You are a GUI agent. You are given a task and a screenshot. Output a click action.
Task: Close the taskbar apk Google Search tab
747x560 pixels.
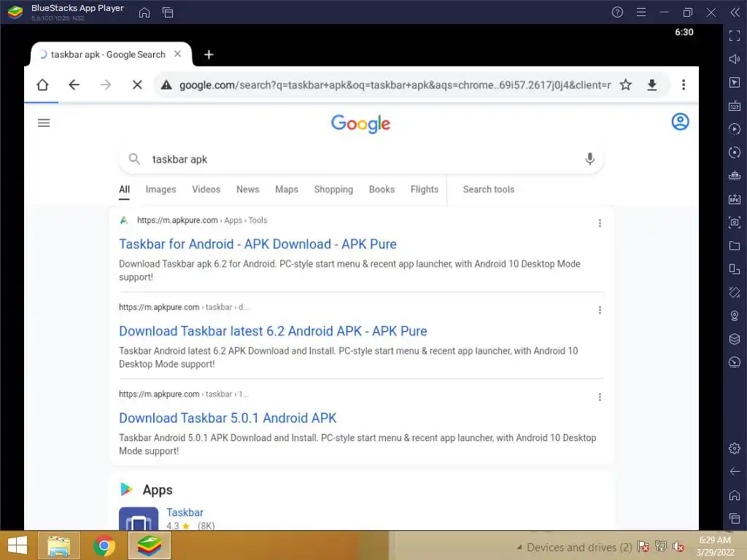178,54
